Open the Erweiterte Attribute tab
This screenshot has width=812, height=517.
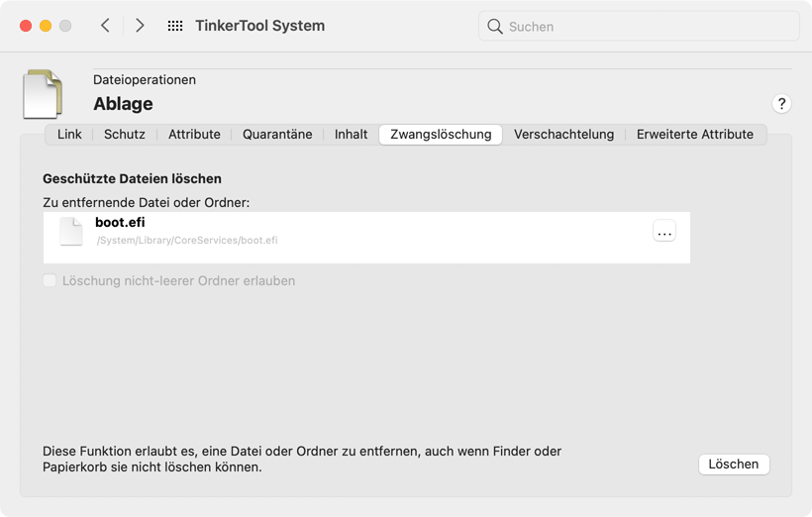point(694,134)
